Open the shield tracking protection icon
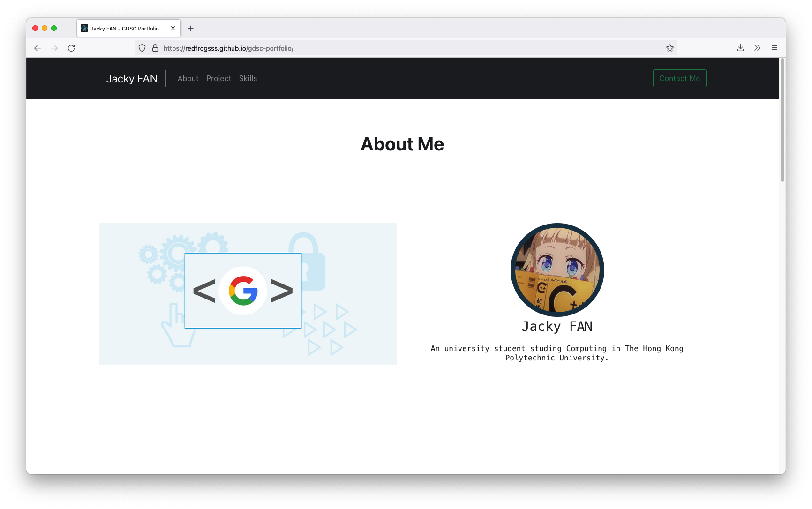This screenshot has width=812, height=509. pos(142,48)
